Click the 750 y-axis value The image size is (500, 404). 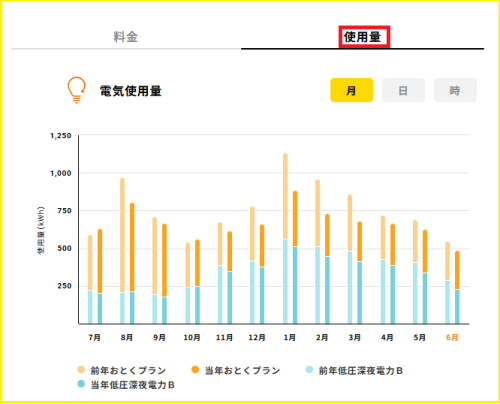pos(64,211)
